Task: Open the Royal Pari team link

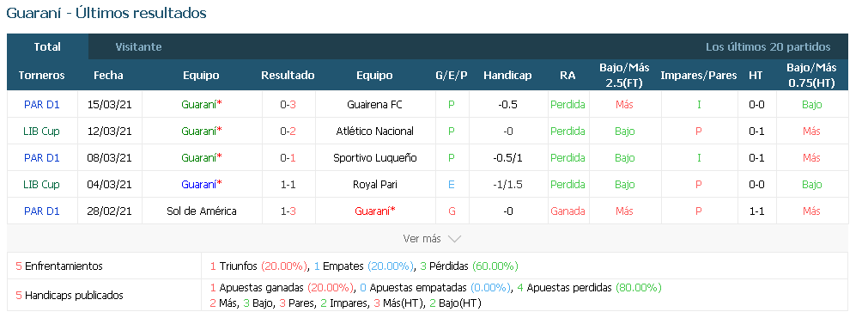Action: tap(375, 185)
